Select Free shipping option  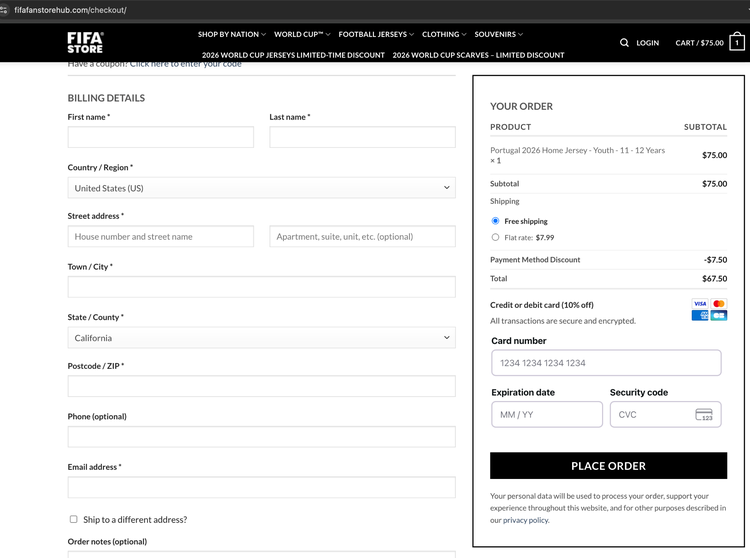[495, 221]
